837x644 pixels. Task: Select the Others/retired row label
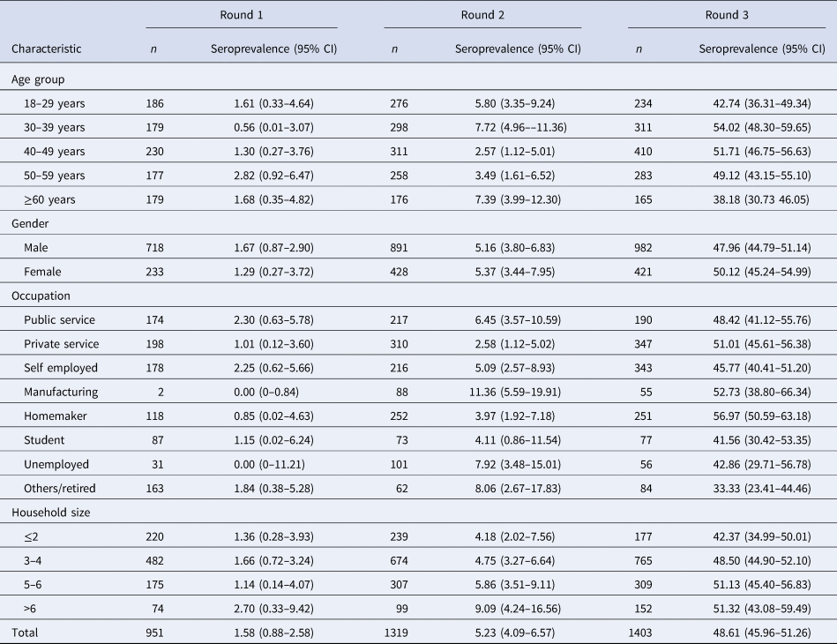[x=61, y=490]
